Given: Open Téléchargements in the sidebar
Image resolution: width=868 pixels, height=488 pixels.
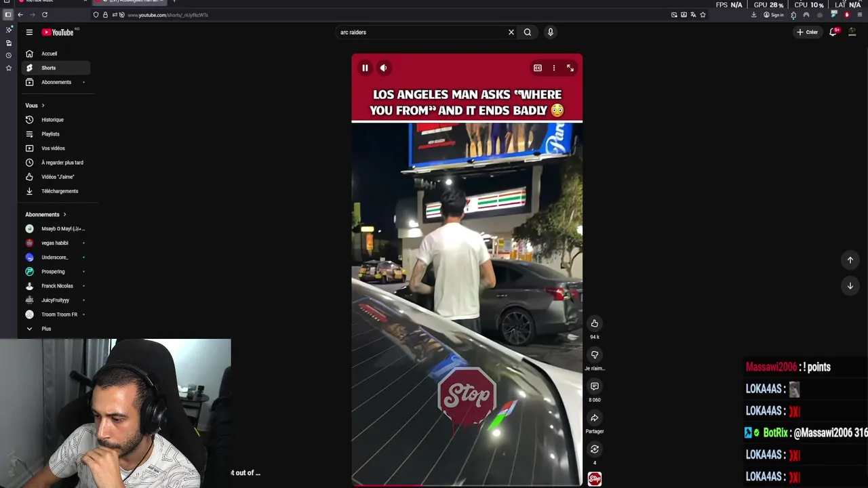Looking at the screenshot, I should (55, 191).
